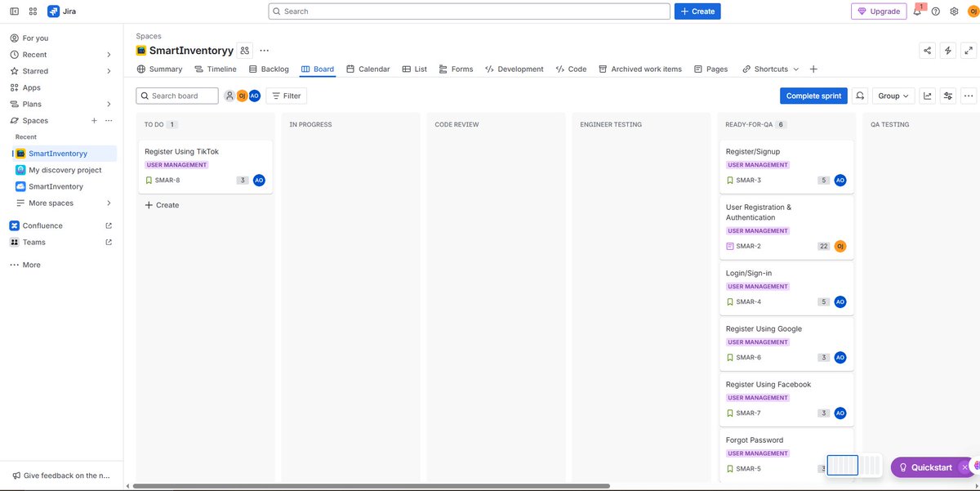The height and width of the screenshot is (491, 980).
Task: Open the help question mark icon
Action: 936,11
